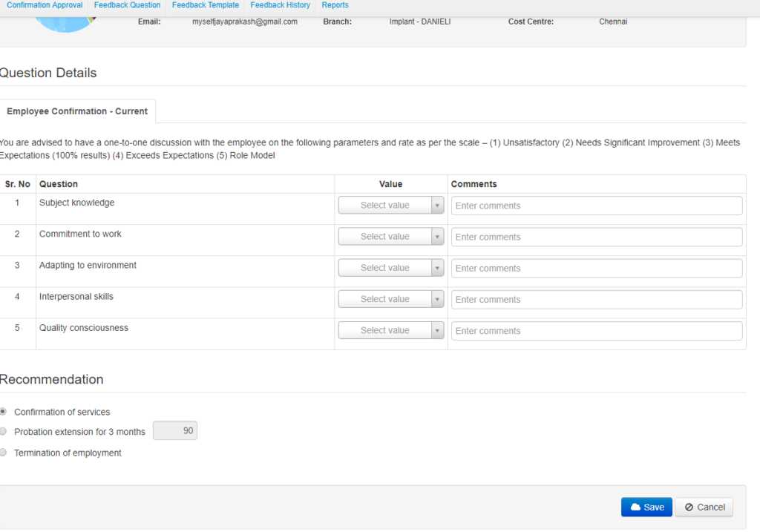Image resolution: width=760 pixels, height=532 pixels.
Task: Click comments field for Quality consciousness
Action: [597, 330]
